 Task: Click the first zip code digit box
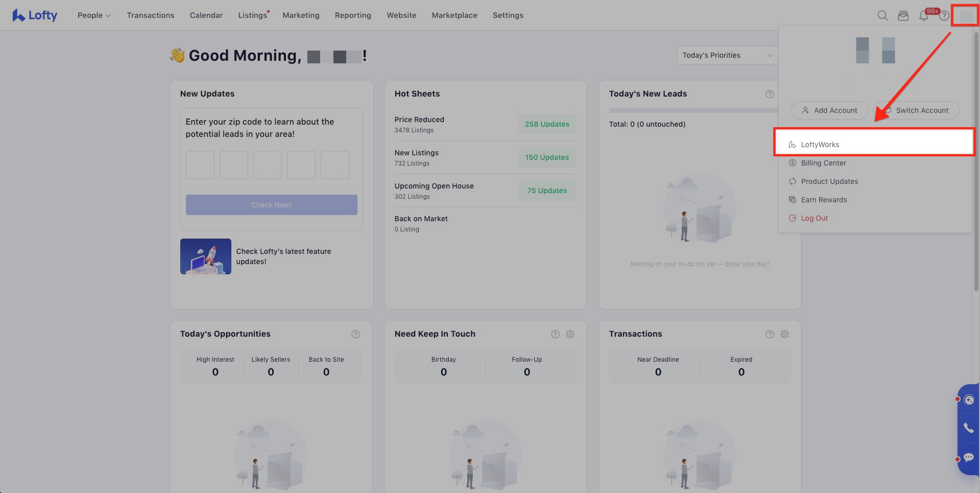[200, 165]
